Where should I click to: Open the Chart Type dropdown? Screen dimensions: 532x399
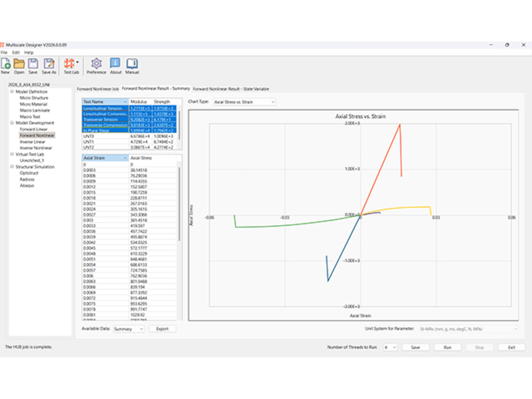244,102
